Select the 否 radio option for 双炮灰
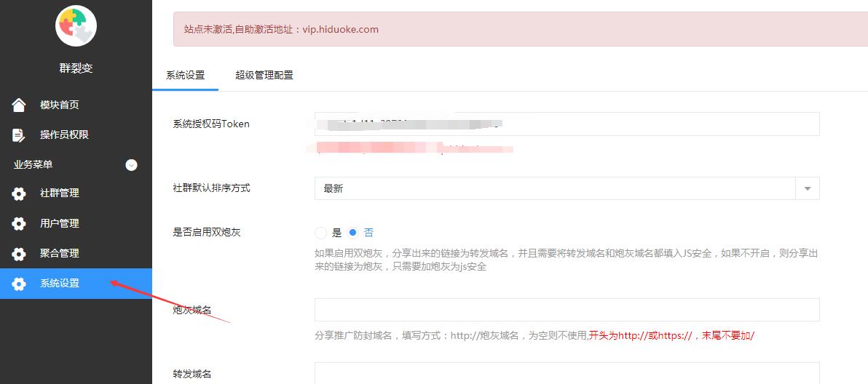 (x=353, y=233)
